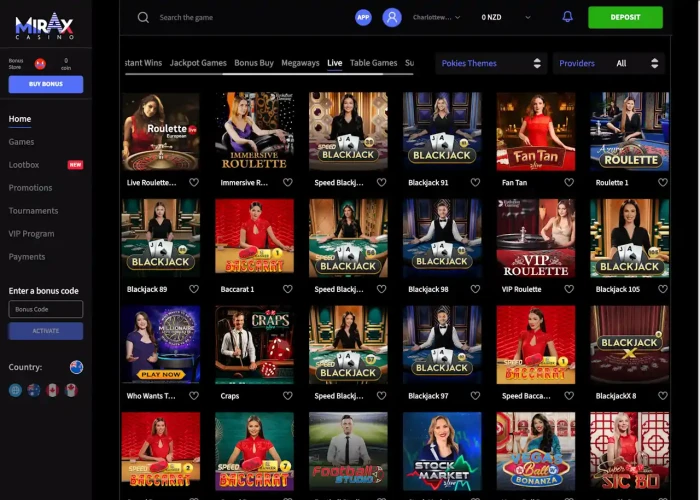Favorite Baccarat 1 with heart icon
The height and width of the screenshot is (500, 700).
(288, 289)
